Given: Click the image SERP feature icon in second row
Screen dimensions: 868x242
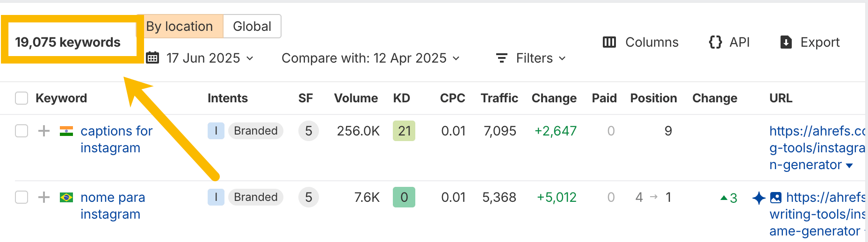Looking at the screenshot, I should click(x=775, y=198).
